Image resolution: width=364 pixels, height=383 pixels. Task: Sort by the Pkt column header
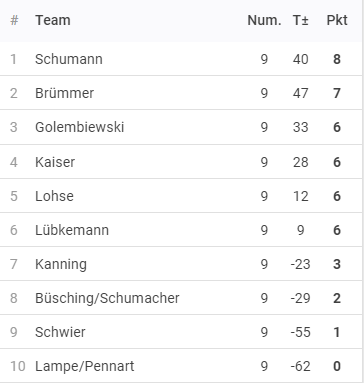click(337, 20)
